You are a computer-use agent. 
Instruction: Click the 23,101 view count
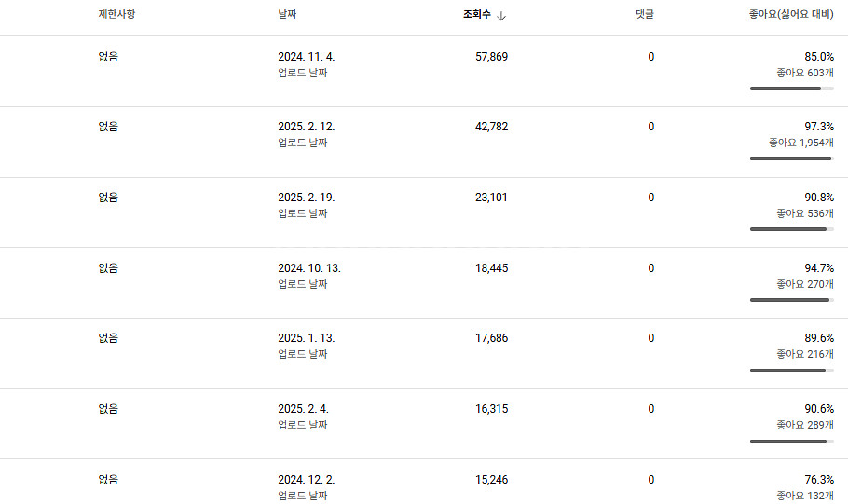coord(491,198)
